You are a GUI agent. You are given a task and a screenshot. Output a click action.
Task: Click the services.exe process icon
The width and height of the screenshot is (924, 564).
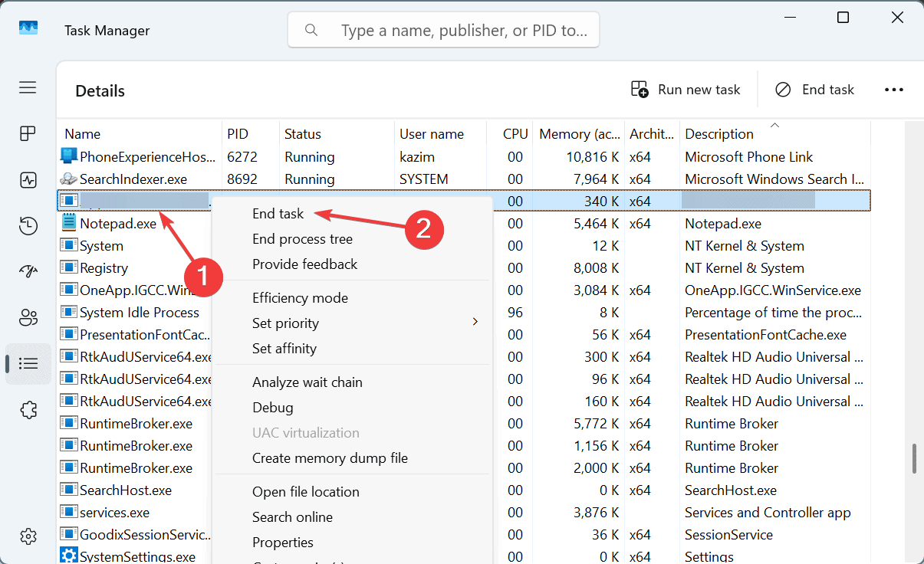pos(69,513)
